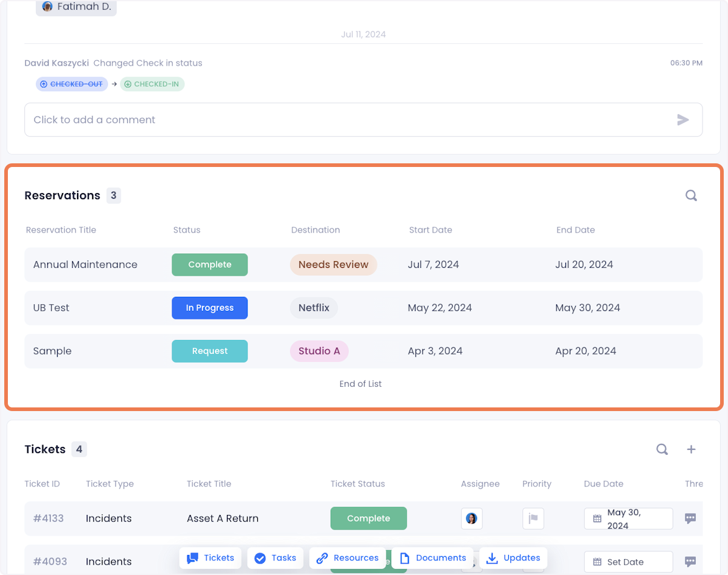The width and height of the screenshot is (728, 575).
Task: Select the Needs Review destination tag
Action: (334, 265)
